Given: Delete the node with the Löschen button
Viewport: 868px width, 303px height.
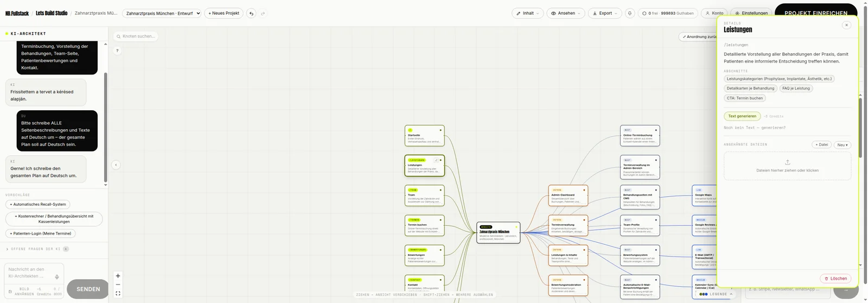Looking at the screenshot, I should point(835,279).
